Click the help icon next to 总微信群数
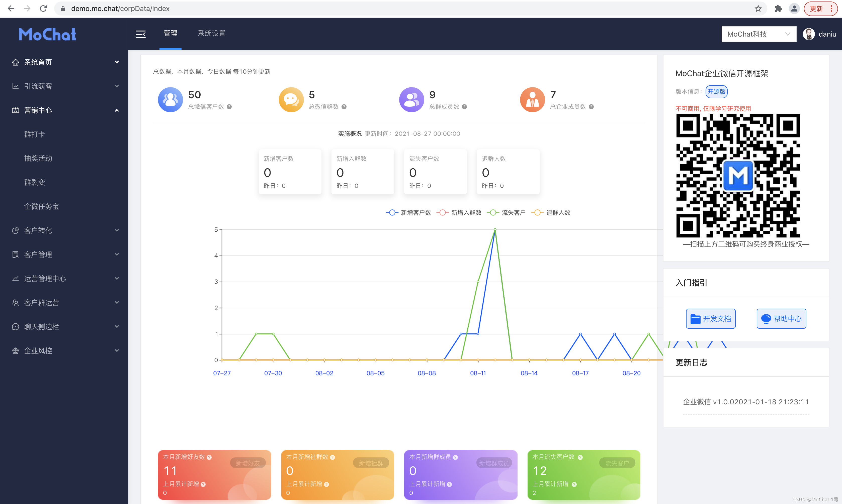Image resolution: width=842 pixels, height=504 pixels. [x=344, y=107]
